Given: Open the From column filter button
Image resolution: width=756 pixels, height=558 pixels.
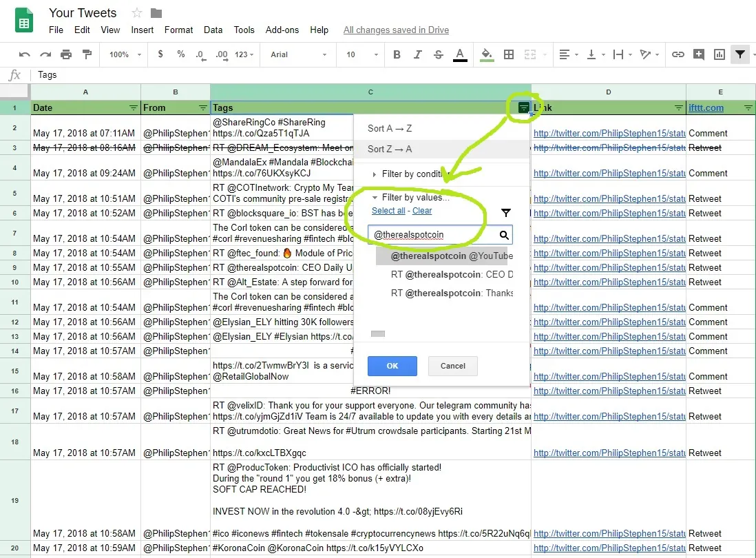Looking at the screenshot, I should [203, 108].
